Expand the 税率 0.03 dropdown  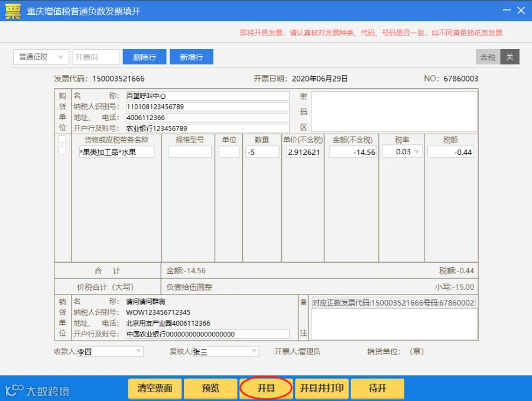(417, 151)
